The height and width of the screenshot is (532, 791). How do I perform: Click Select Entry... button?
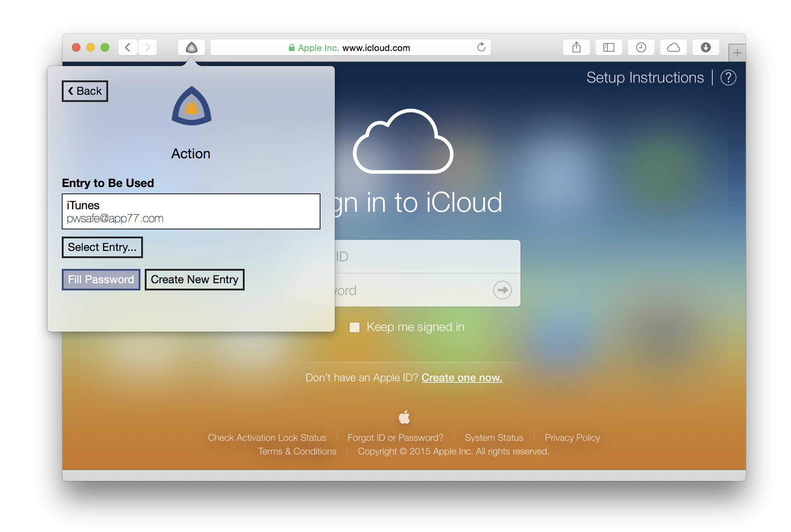[x=102, y=247]
